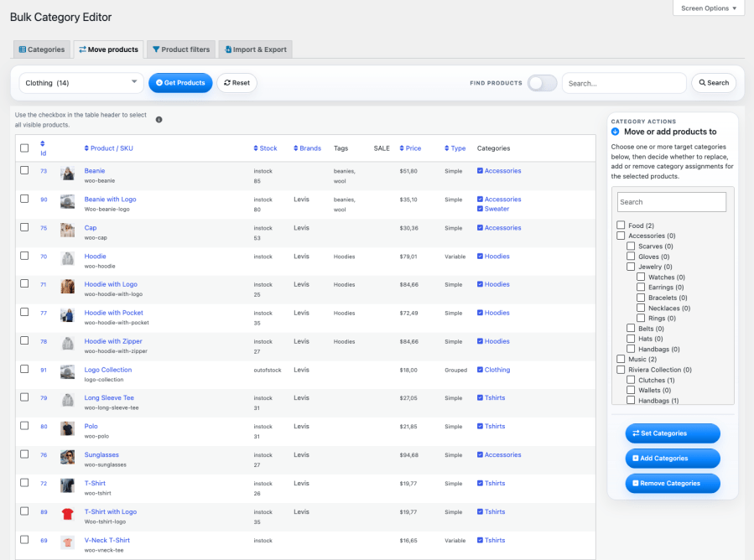
Task: Toggle the Find Products switch
Action: [x=542, y=83]
